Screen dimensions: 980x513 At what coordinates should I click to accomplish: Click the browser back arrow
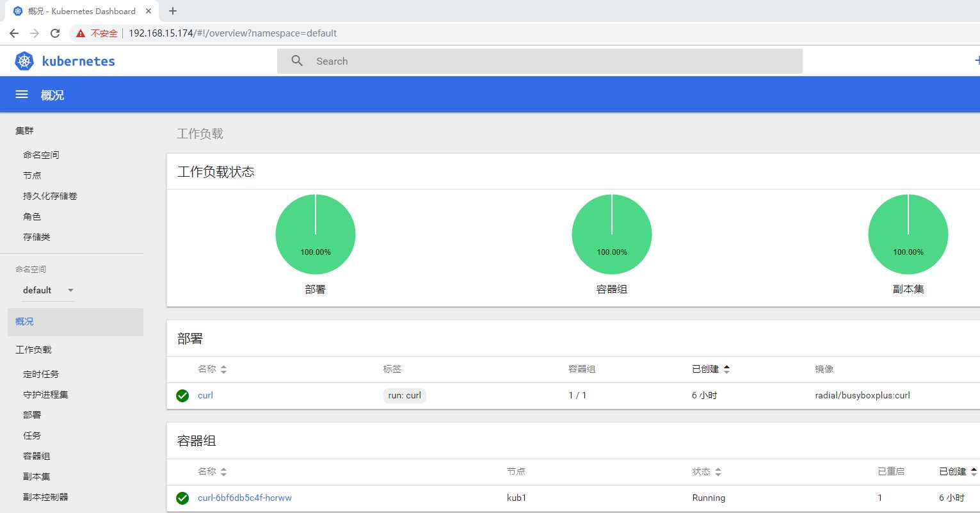[14, 33]
